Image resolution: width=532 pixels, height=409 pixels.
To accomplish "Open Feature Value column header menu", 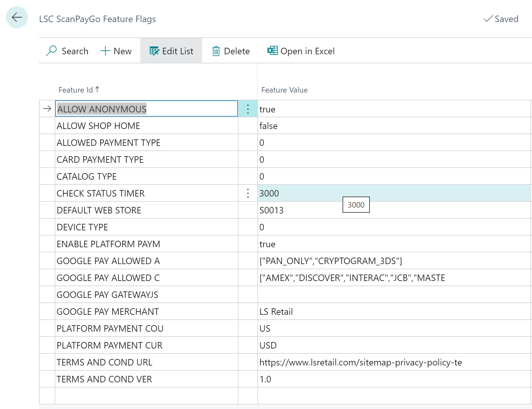I will tap(284, 90).
